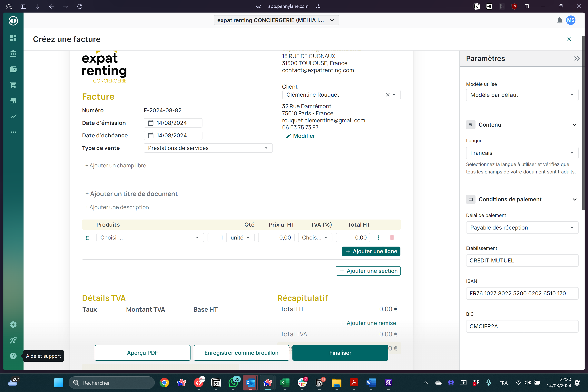Open File Explorer from the taskbar
This screenshot has height=392, width=588.
point(337,383)
